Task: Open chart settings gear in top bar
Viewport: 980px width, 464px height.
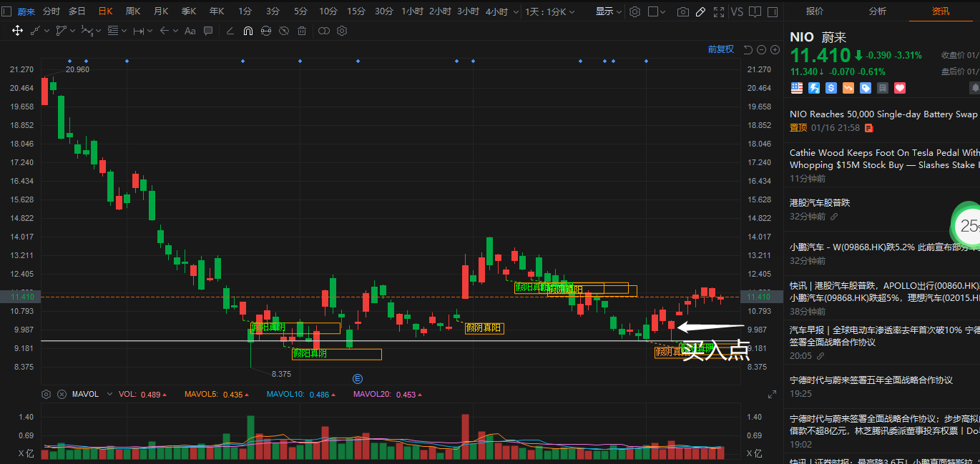Action: coord(634,11)
